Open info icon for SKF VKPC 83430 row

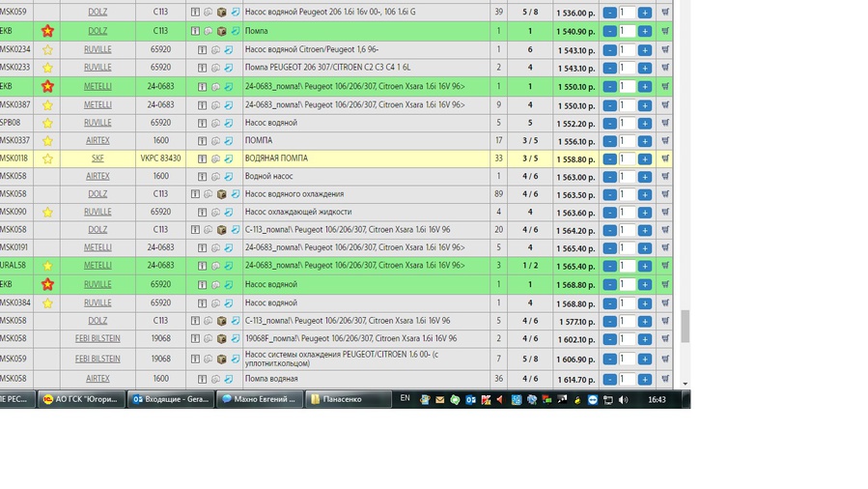click(202, 158)
